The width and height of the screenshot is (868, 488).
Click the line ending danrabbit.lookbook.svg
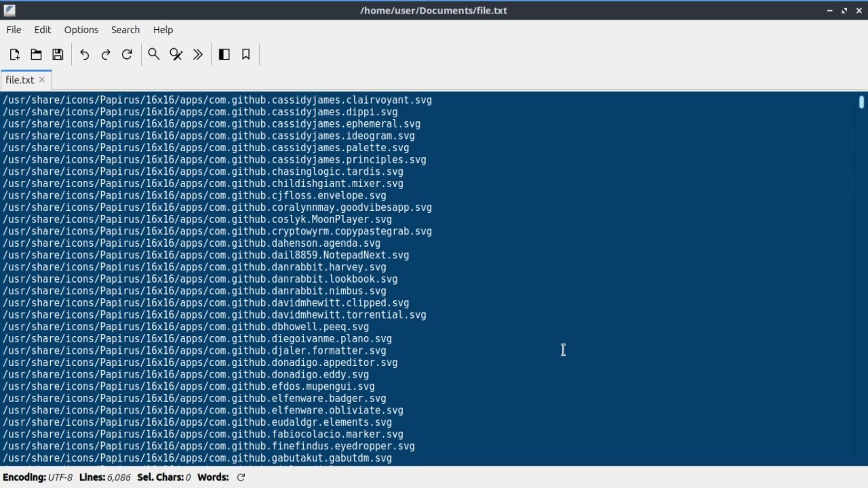tap(200, 279)
